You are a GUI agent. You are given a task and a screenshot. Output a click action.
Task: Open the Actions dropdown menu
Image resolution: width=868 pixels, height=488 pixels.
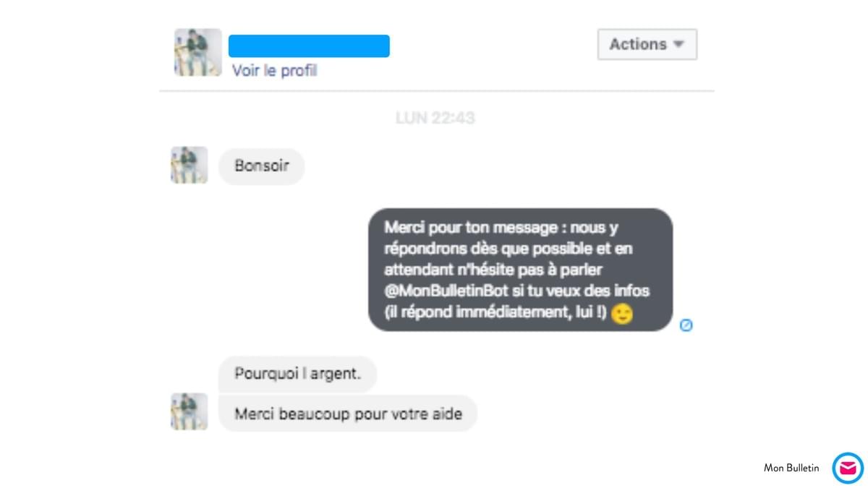click(647, 44)
